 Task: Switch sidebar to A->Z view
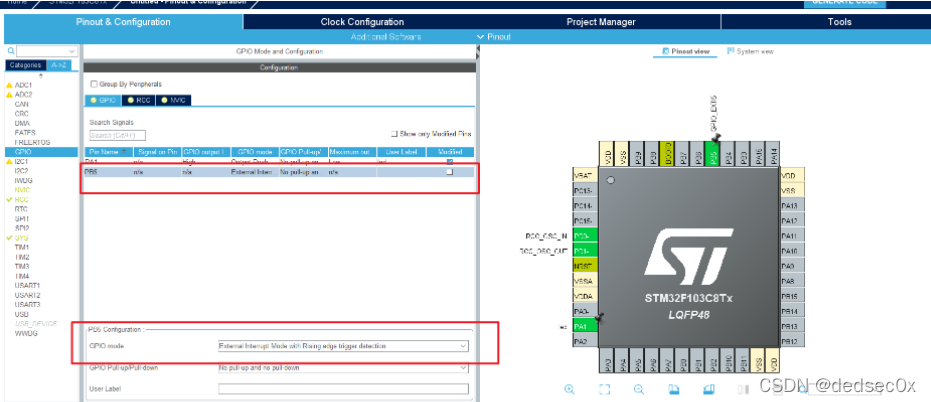pyautogui.click(x=59, y=65)
